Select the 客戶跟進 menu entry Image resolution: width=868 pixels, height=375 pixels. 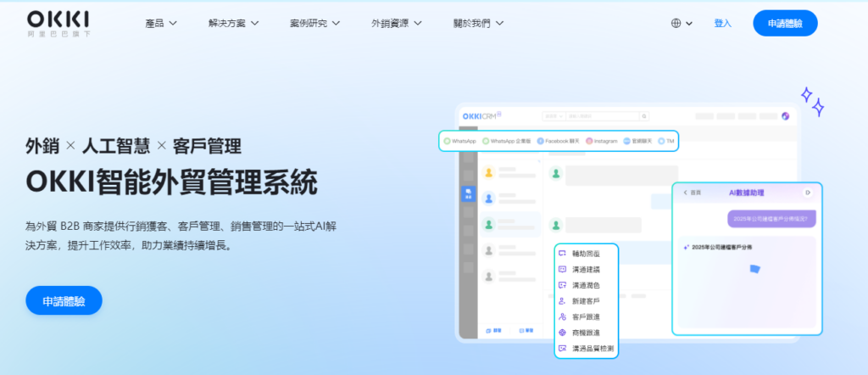[x=587, y=316]
